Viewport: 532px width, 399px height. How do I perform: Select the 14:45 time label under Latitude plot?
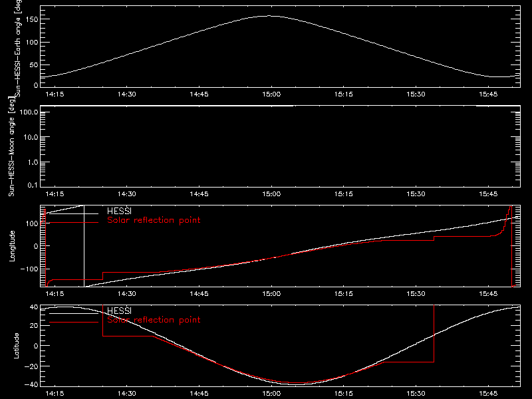point(199,393)
